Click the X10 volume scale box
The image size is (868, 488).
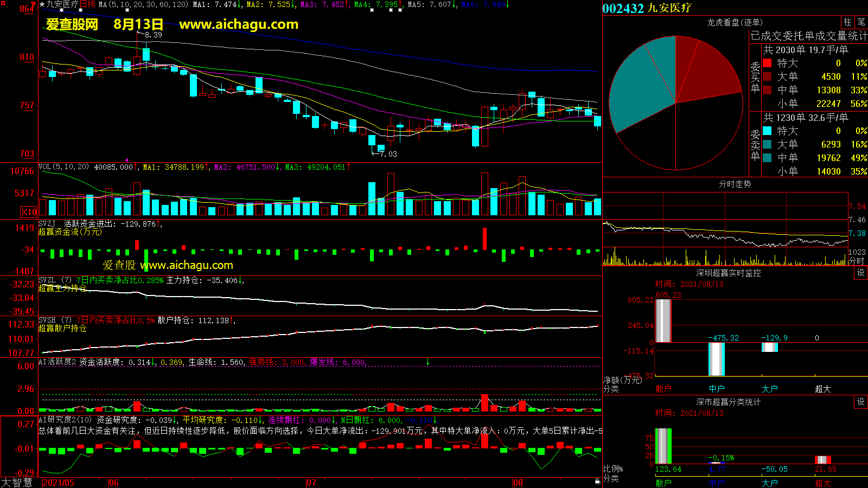[29, 212]
